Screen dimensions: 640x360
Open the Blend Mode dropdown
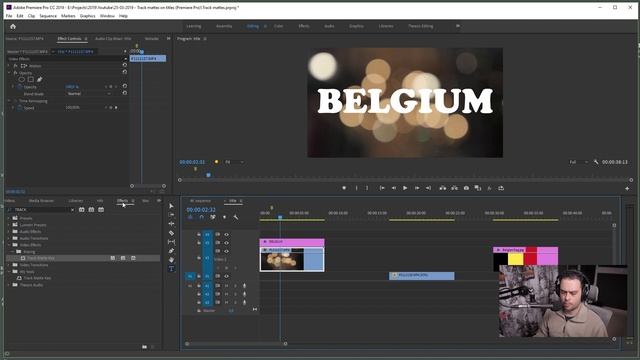tap(89, 94)
